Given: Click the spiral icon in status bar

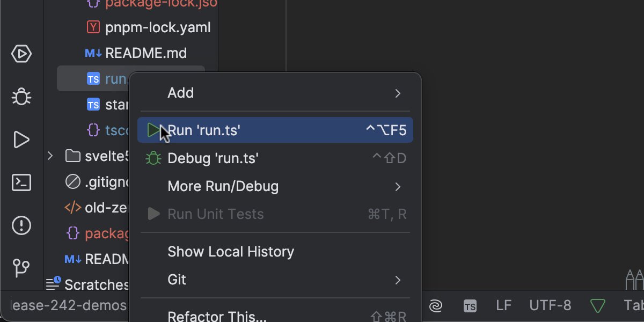Looking at the screenshot, I should (x=436, y=306).
